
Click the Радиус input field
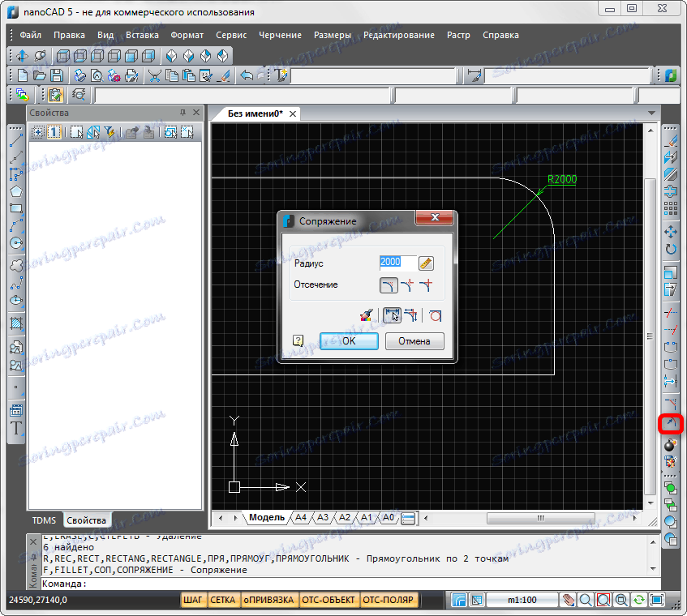397,263
